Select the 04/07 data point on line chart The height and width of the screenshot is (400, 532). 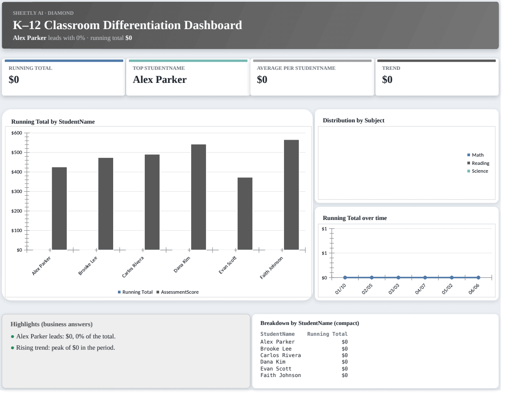click(425, 277)
